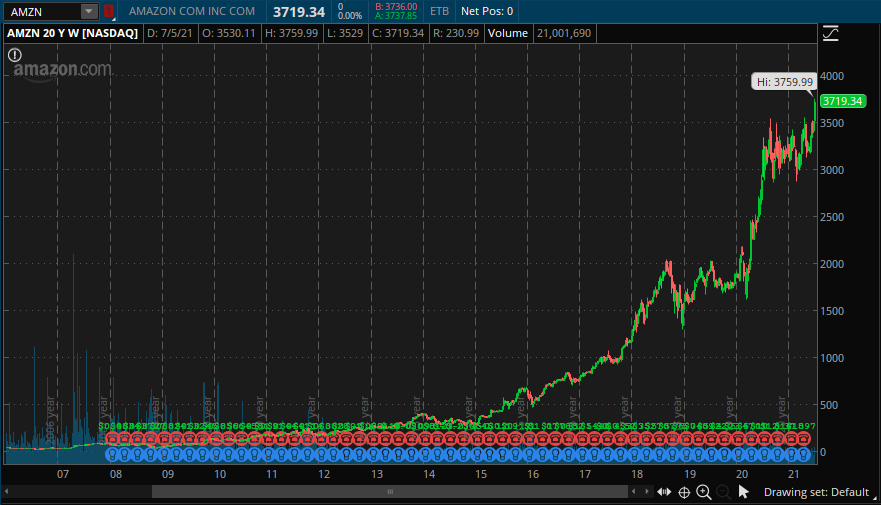Click the 07 year label on time axis
Screen dimensions: 881x505
pos(63,474)
